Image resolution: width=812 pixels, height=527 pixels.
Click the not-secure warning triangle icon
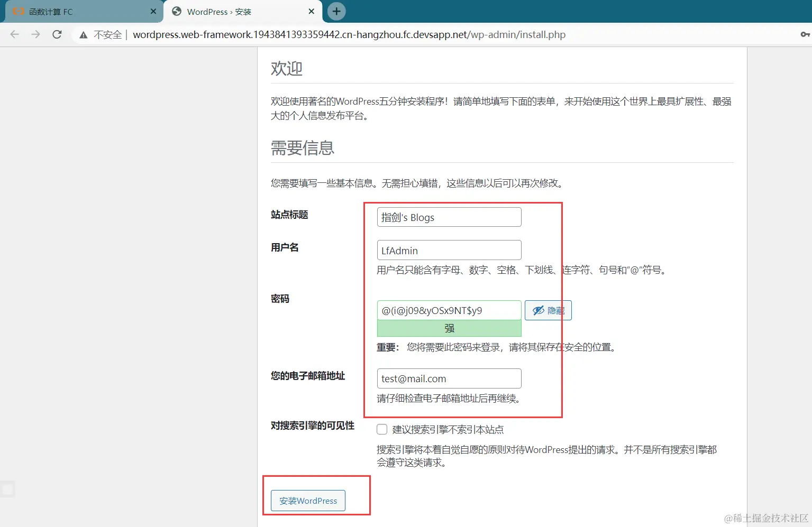(83, 35)
